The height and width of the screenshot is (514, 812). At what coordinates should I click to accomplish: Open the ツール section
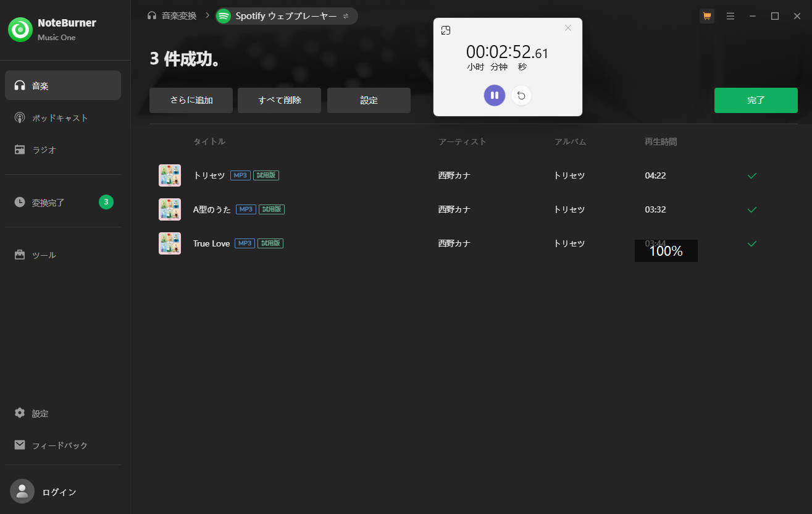tap(63, 255)
